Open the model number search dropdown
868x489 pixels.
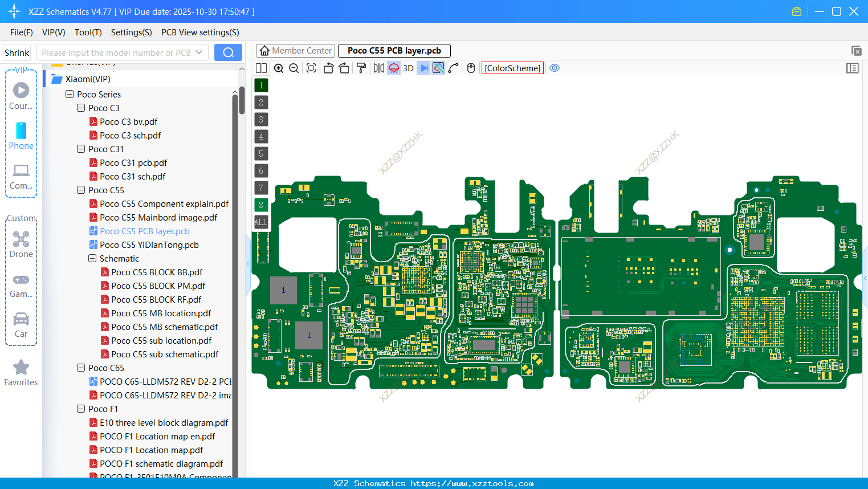199,52
